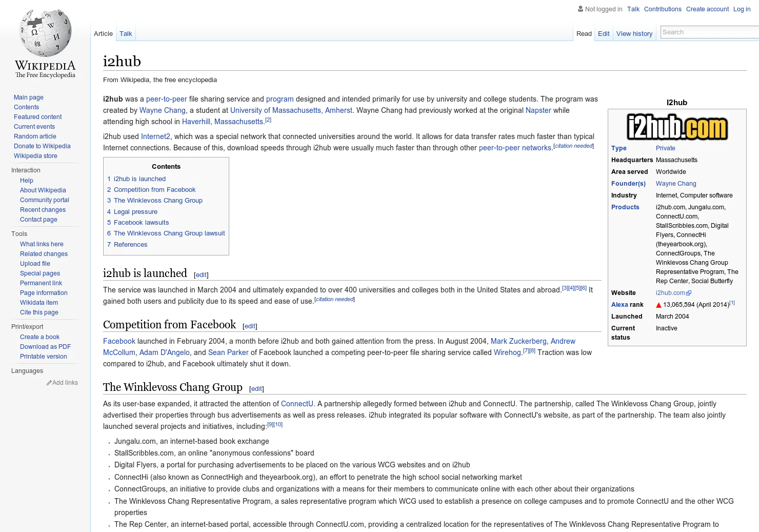Viewport: 759px width, 532px height.
Task: Click the Alexa link in infobox
Action: 620,305
